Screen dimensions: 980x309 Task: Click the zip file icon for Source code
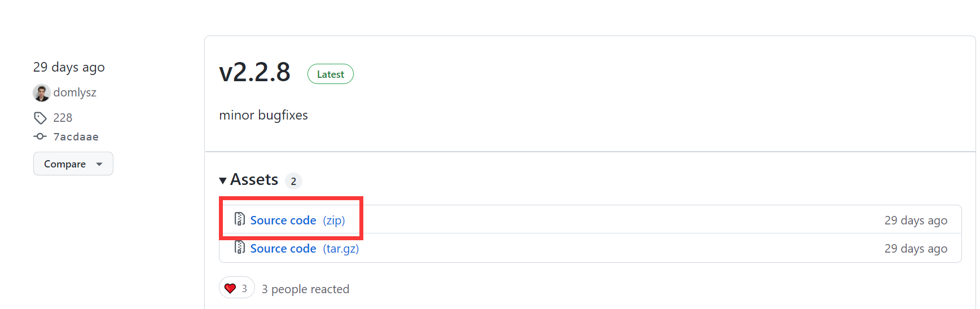click(240, 219)
